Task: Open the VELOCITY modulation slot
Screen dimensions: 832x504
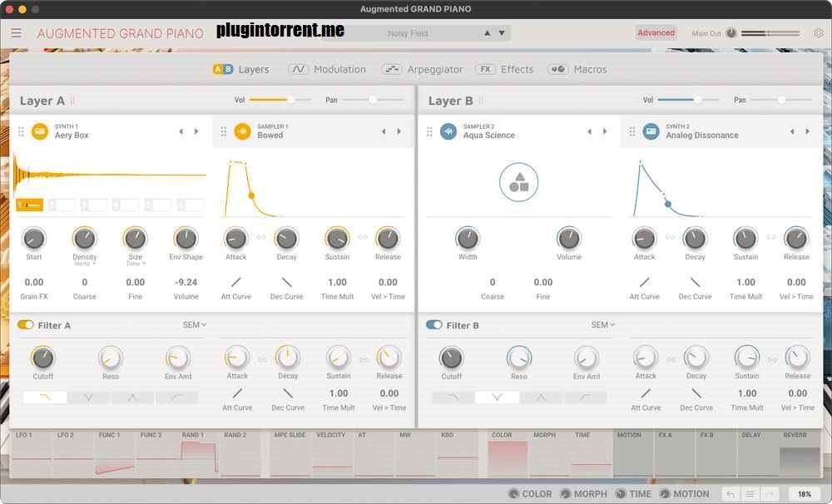Action: [x=332, y=453]
